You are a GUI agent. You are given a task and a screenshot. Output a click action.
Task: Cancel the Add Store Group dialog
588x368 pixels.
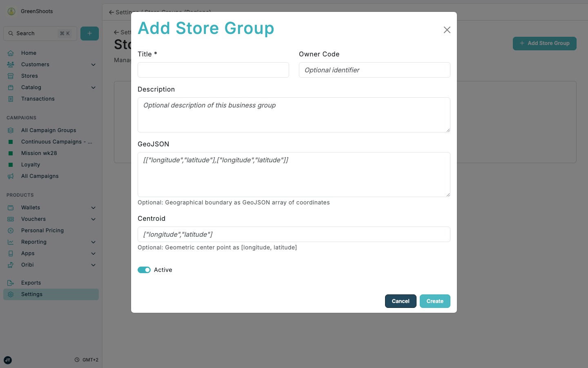(401, 301)
